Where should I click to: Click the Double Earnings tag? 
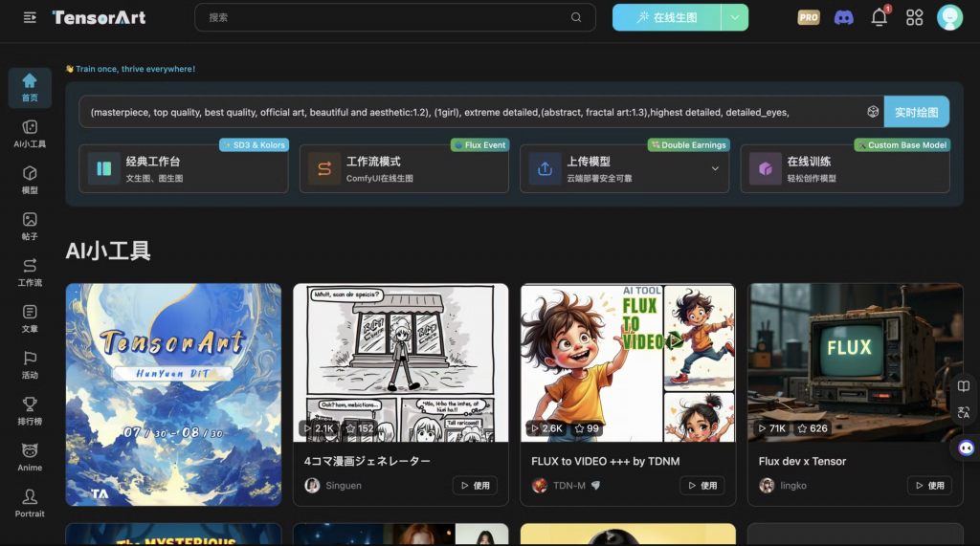[689, 145]
